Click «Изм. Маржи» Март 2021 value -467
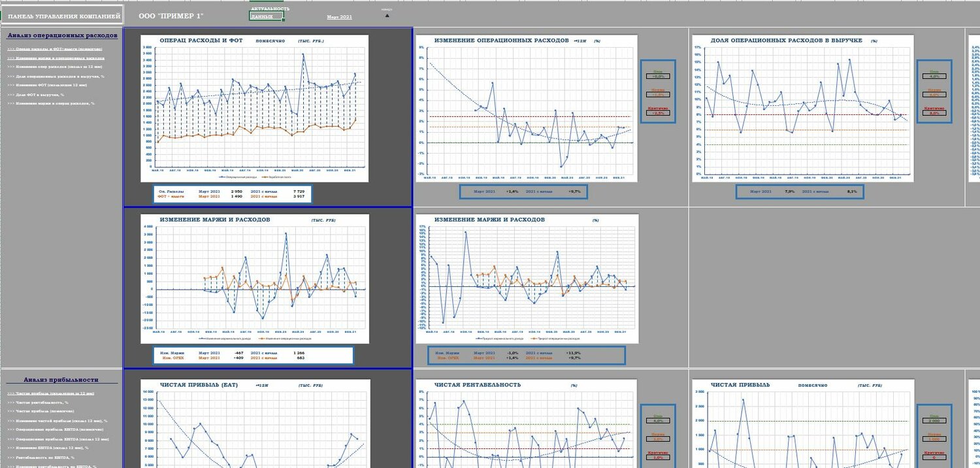The height and width of the screenshot is (468, 980). click(x=238, y=353)
